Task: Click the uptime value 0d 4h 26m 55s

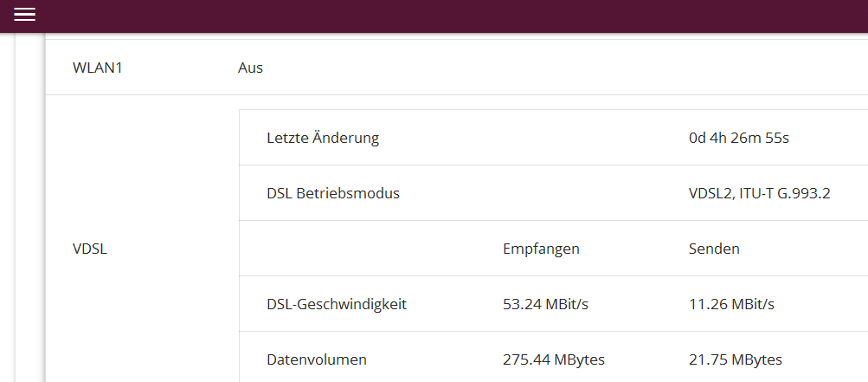Action: coord(738,138)
